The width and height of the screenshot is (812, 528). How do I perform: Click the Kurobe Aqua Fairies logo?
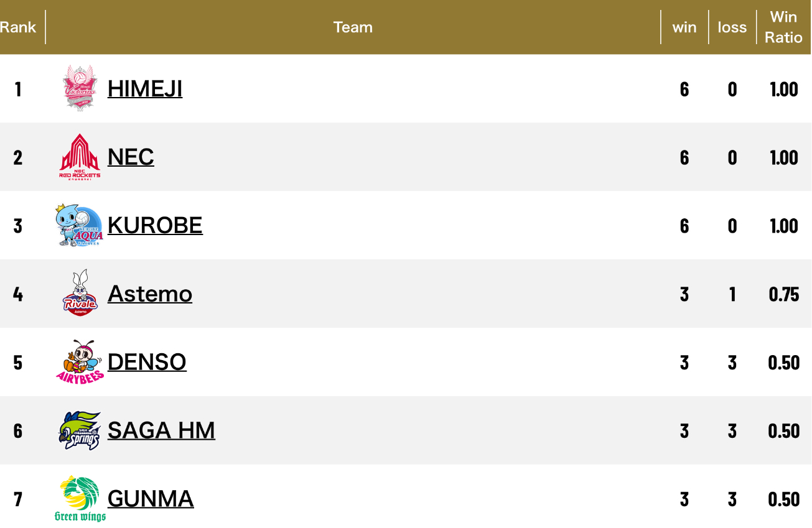point(79,225)
